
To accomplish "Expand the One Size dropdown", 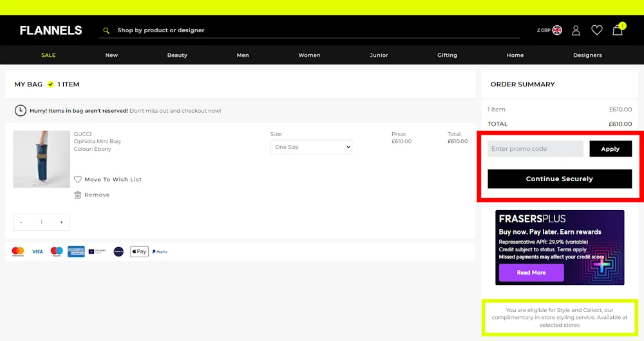I will (311, 147).
